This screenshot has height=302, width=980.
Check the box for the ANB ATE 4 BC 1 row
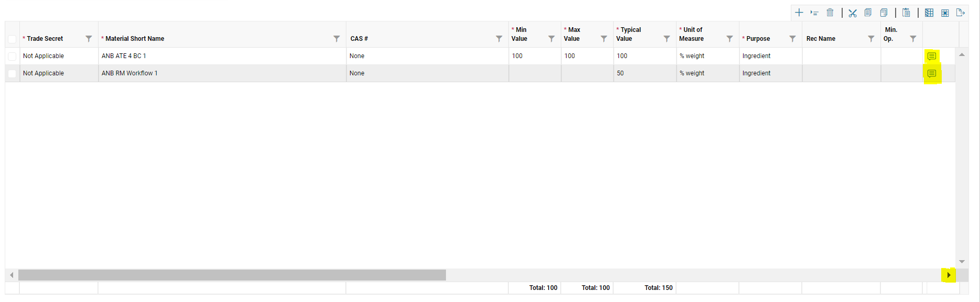(x=12, y=57)
